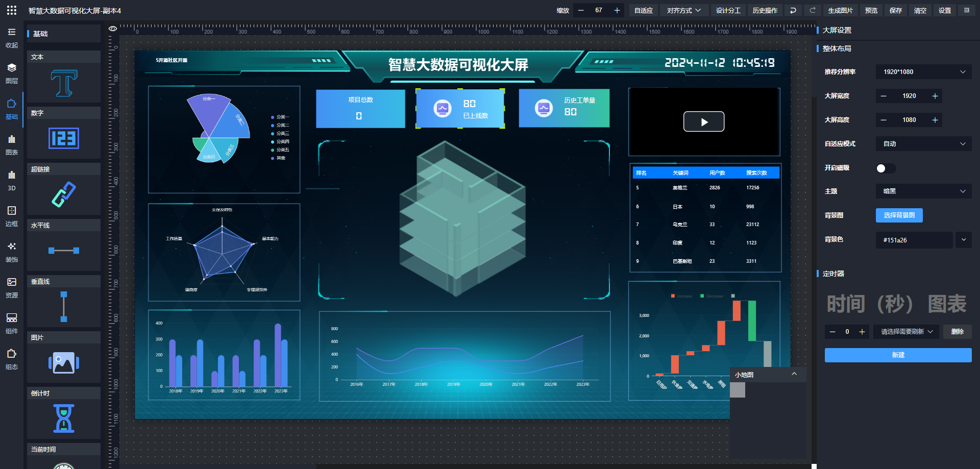This screenshot has height=469, width=980.
Task: Click 预览 preview in toolbar
Action: click(x=871, y=10)
